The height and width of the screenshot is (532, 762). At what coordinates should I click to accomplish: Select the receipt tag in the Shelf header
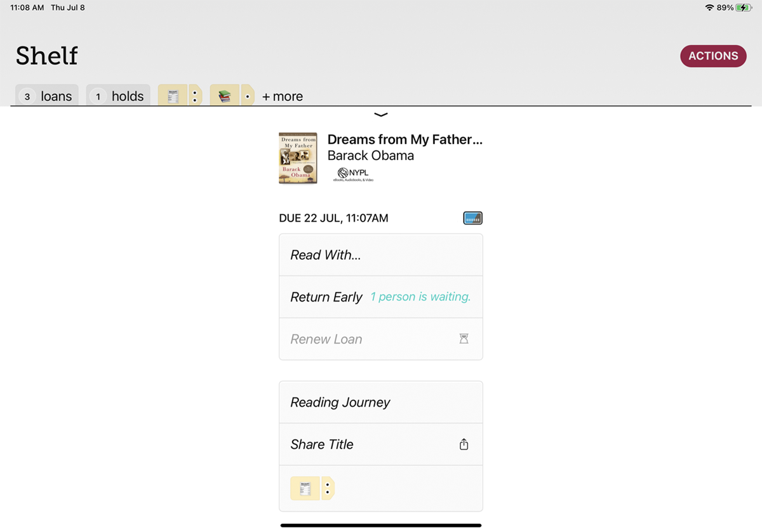pos(180,96)
